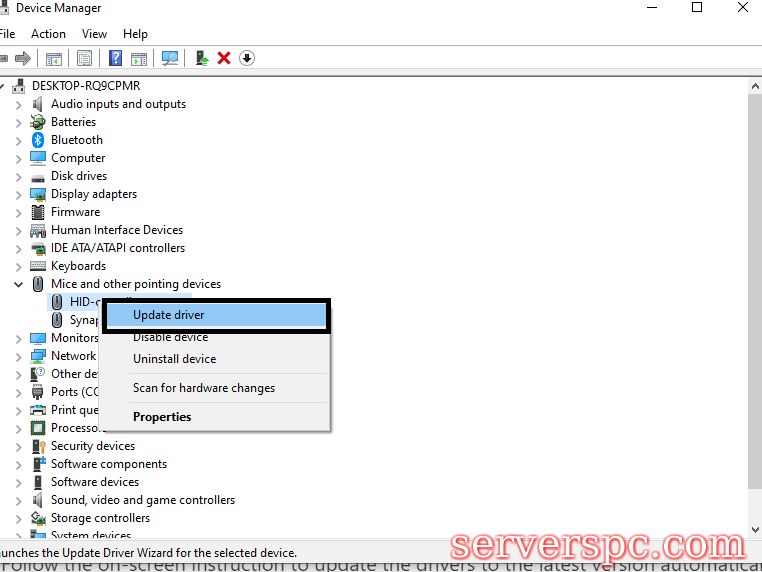Click the Forward arrow toolbar icon
This screenshot has height=572, width=762.
[x=22, y=58]
